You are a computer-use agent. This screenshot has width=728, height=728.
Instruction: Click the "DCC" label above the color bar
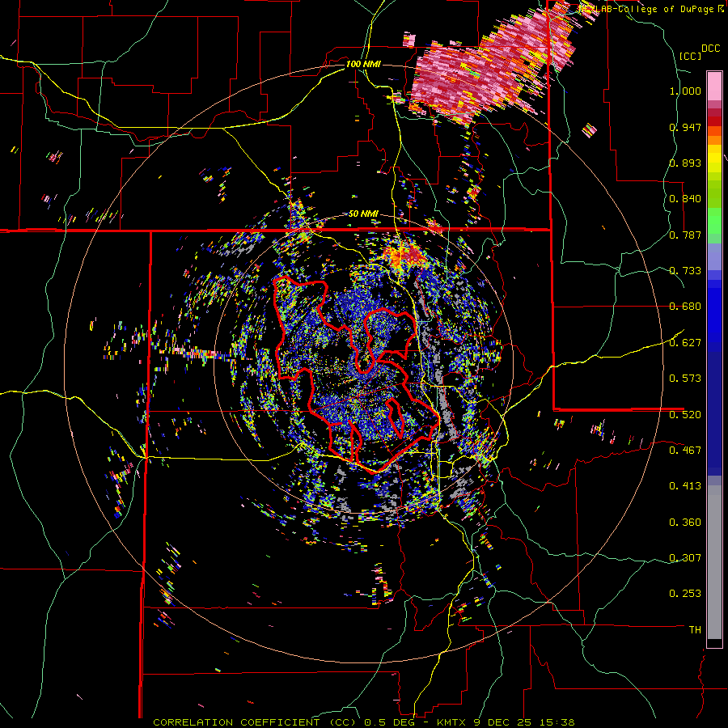coord(711,49)
